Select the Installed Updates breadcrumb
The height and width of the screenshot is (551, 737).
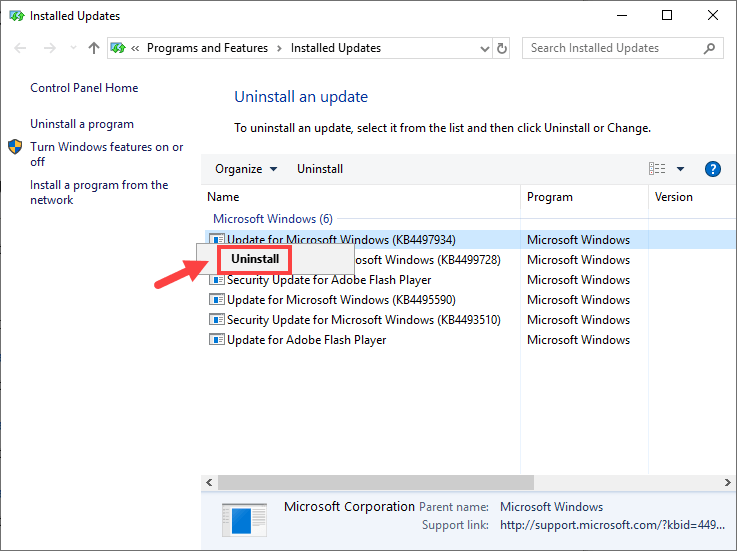pos(336,48)
